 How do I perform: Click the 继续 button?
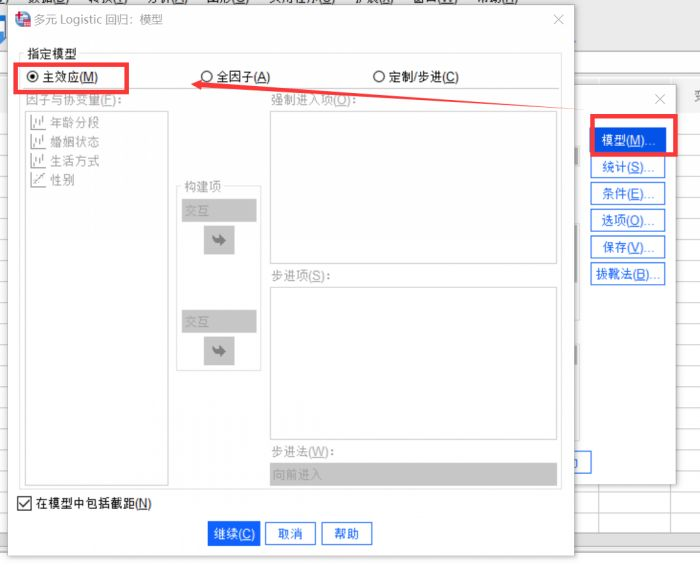tap(235, 534)
